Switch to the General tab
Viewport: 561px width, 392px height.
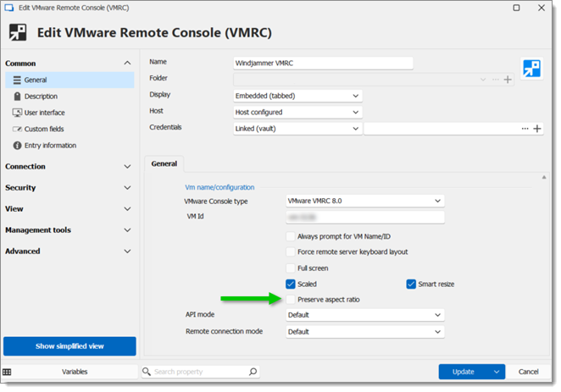[164, 163]
